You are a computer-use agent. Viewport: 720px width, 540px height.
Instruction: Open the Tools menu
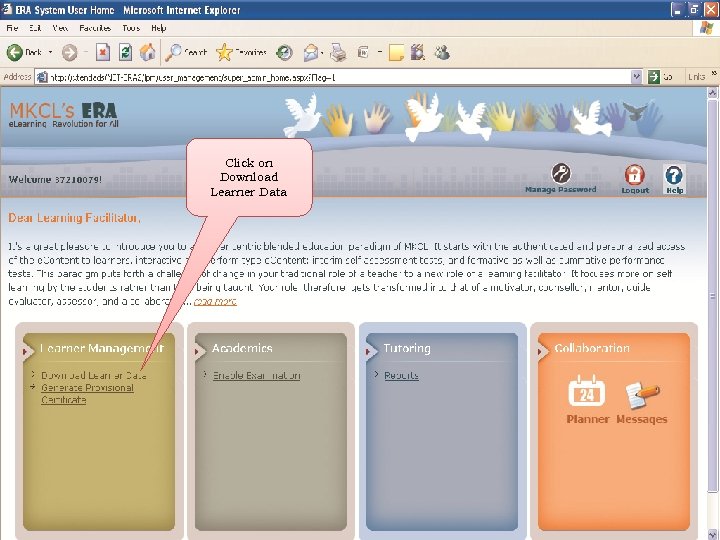pyautogui.click(x=131, y=28)
